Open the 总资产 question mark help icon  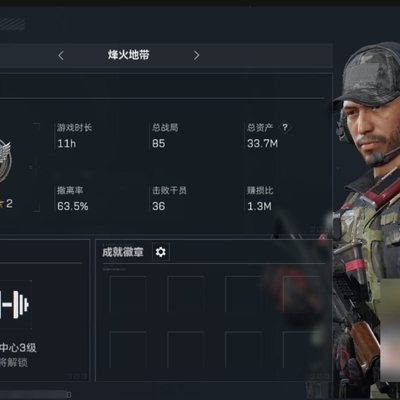(285, 127)
